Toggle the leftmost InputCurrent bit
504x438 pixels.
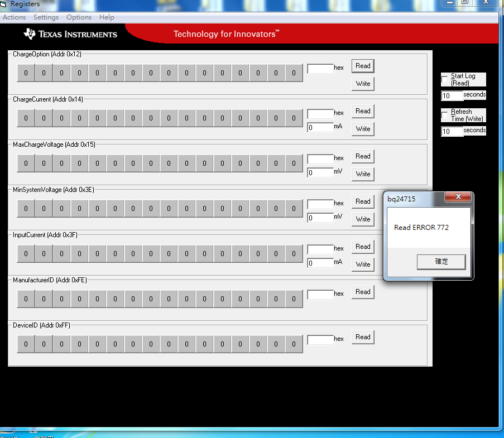26,254
